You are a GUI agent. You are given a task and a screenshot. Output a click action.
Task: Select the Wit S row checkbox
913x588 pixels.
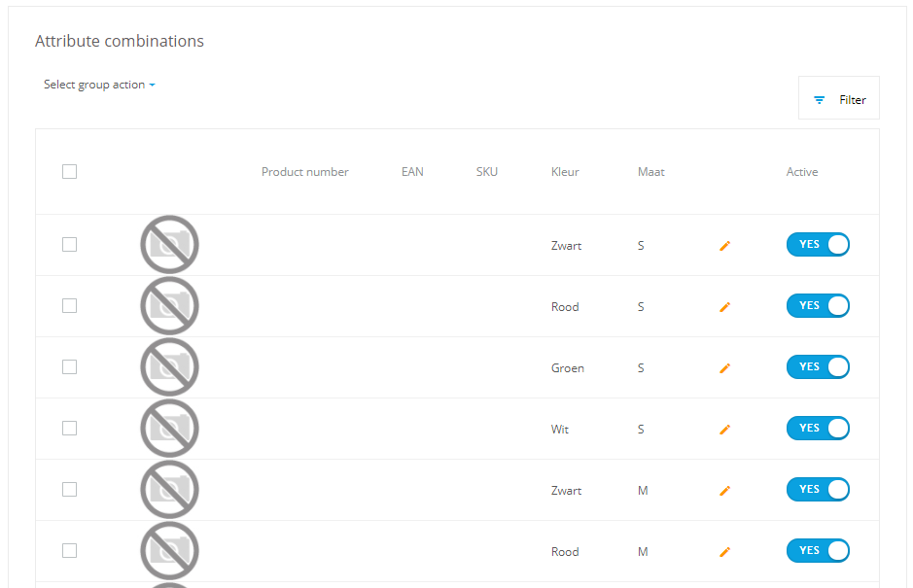(x=69, y=429)
